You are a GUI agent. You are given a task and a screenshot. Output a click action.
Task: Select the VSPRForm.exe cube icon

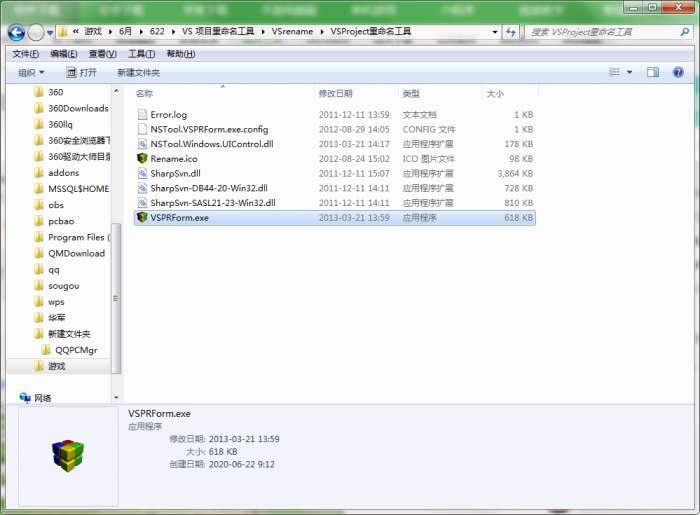(x=142, y=217)
